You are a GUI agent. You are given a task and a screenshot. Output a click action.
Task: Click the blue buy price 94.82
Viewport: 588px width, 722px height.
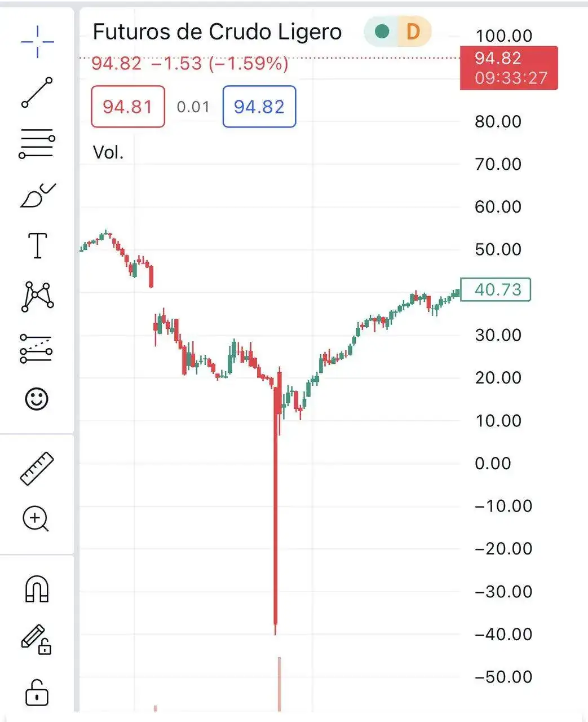259,107
